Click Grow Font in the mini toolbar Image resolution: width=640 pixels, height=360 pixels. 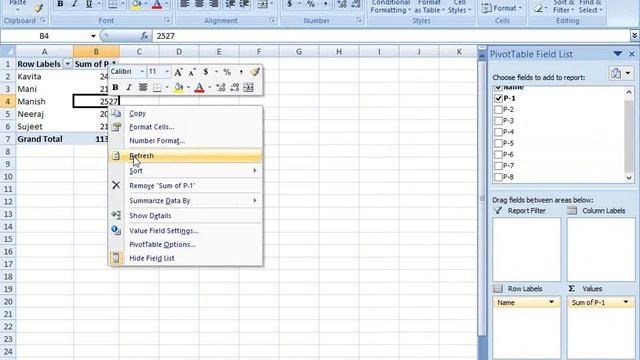tap(178, 72)
